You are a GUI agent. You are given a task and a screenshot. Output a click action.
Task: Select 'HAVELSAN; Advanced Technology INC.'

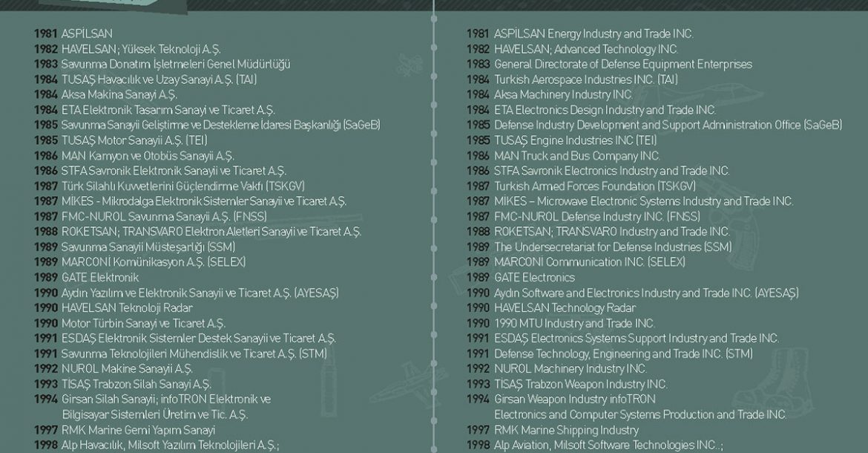585,49
